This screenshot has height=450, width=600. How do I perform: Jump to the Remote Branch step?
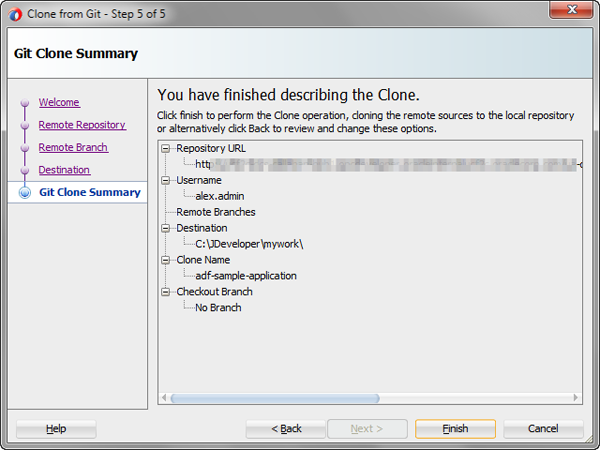(x=73, y=148)
